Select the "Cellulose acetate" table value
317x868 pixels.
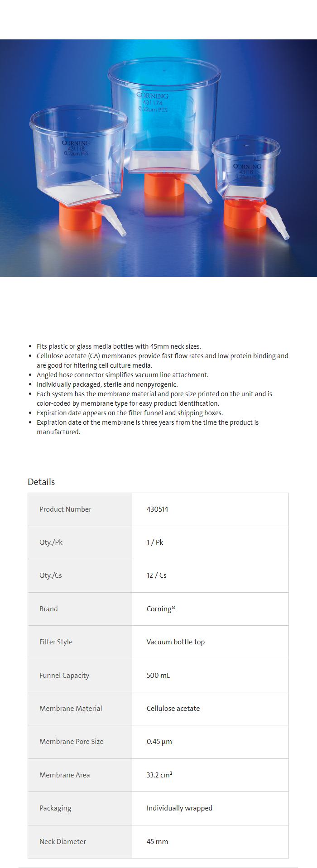pyautogui.click(x=173, y=708)
